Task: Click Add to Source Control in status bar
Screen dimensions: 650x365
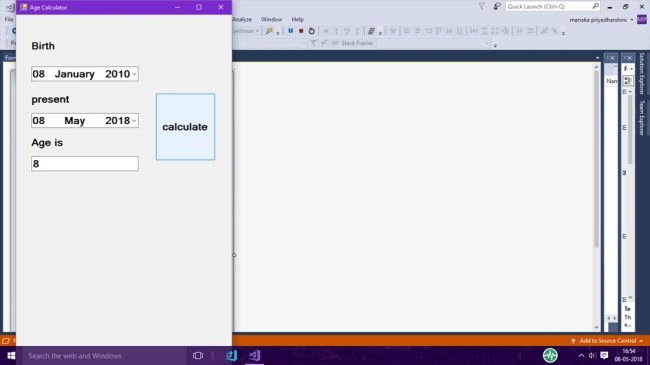Action: click(608, 341)
